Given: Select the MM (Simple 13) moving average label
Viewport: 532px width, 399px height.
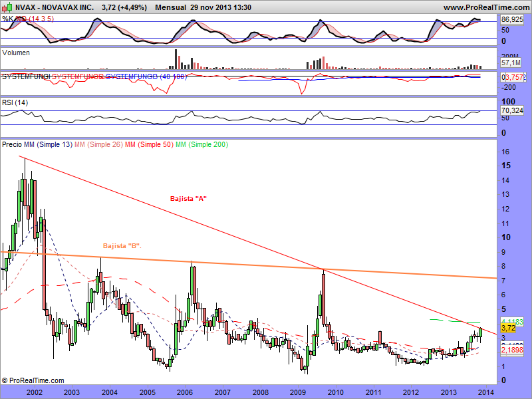Looking at the screenshot, I should (x=49, y=144).
